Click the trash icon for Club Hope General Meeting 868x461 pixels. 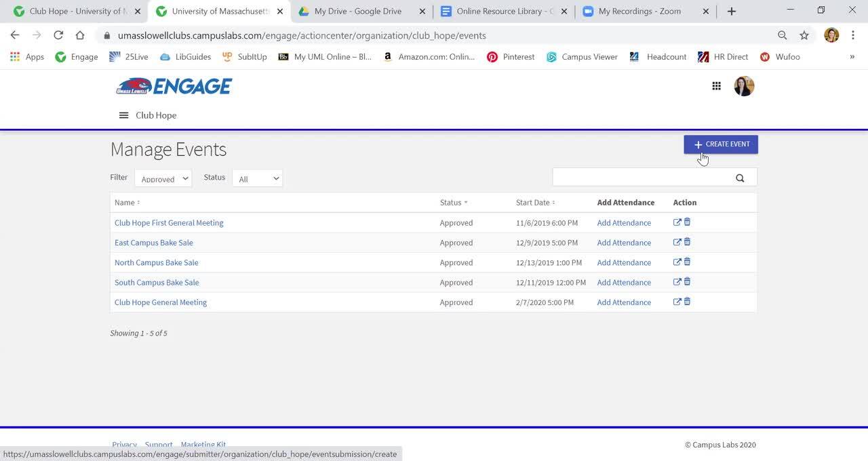pyautogui.click(x=687, y=302)
